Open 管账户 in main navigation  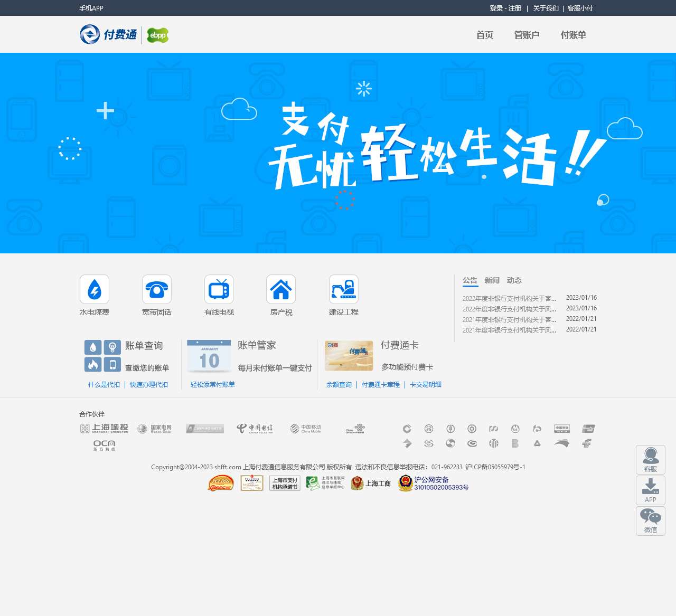(527, 35)
